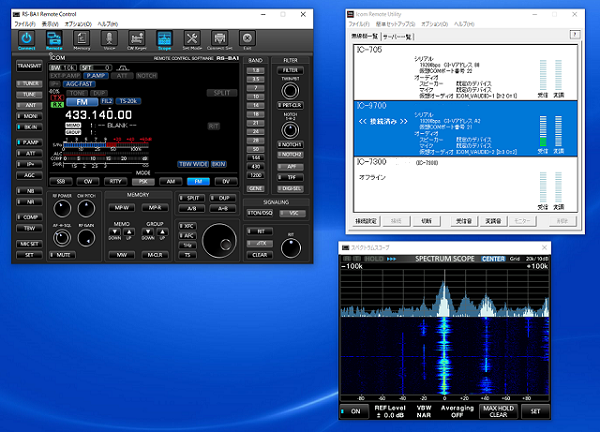Click the TS tuning step button
Viewport: 600px width, 432px height.
click(x=188, y=255)
